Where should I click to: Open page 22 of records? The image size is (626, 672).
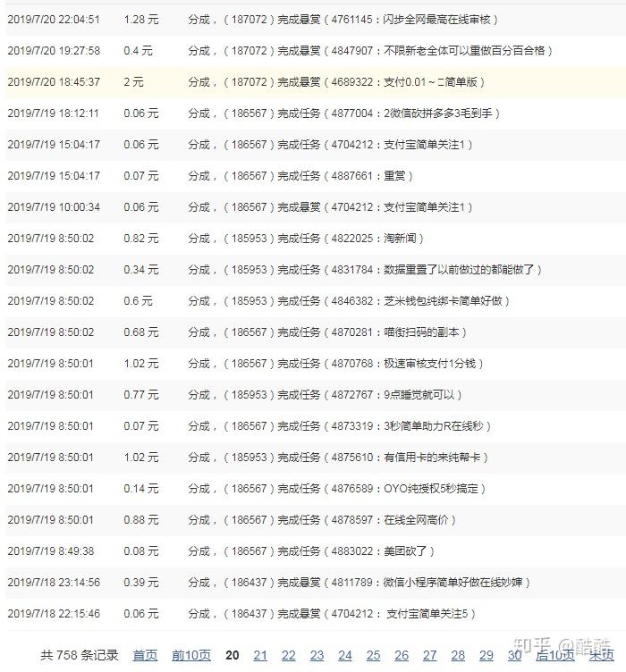point(289,655)
